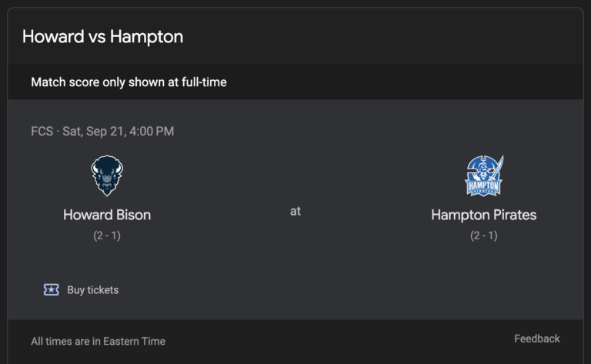
Task: Click the Hampton Pirates team logo
Action: (483, 176)
